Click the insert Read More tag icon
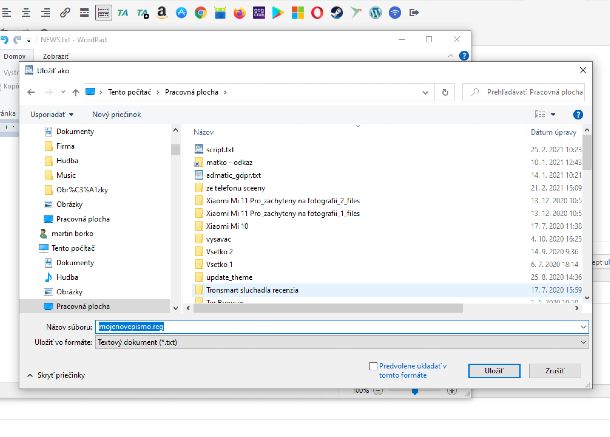Screen dimensions: 610x437 (x=84, y=13)
